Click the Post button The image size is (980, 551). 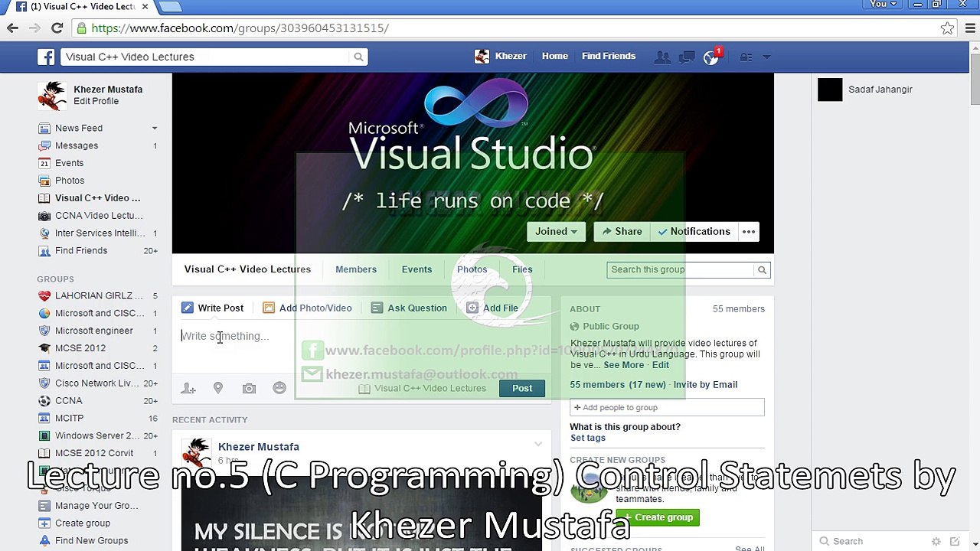point(522,389)
